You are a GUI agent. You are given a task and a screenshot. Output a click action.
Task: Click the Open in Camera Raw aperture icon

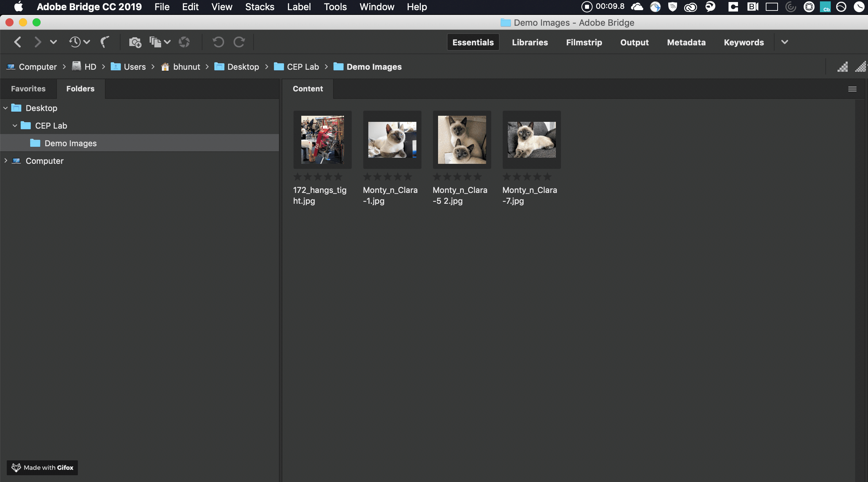pos(184,42)
